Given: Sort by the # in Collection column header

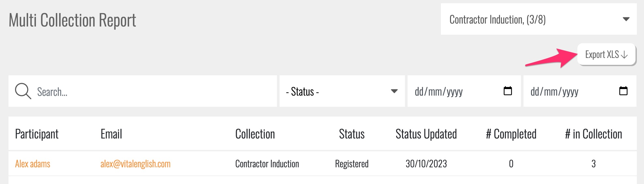Looking at the screenshot, I should pyautogui.click(x=593, y=134).
